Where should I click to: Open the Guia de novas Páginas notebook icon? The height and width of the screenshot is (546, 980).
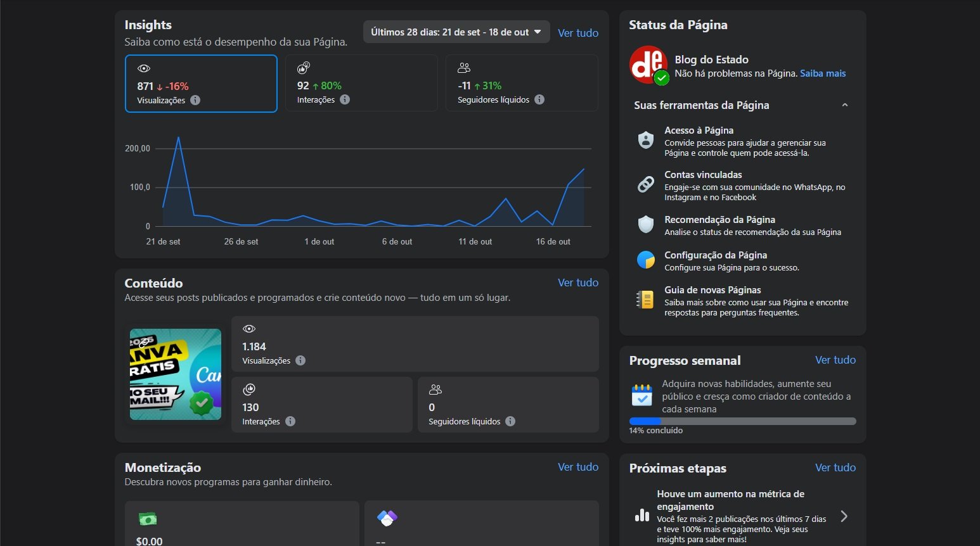(645, 300)
